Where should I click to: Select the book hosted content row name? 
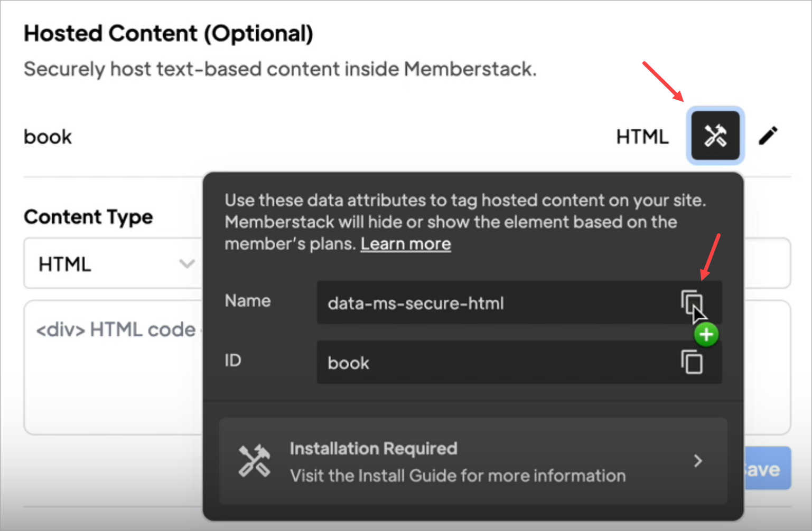tap(48, 137)
